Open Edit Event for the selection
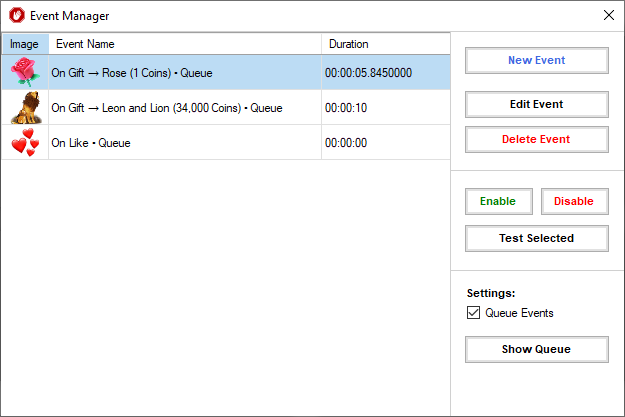 537,104
